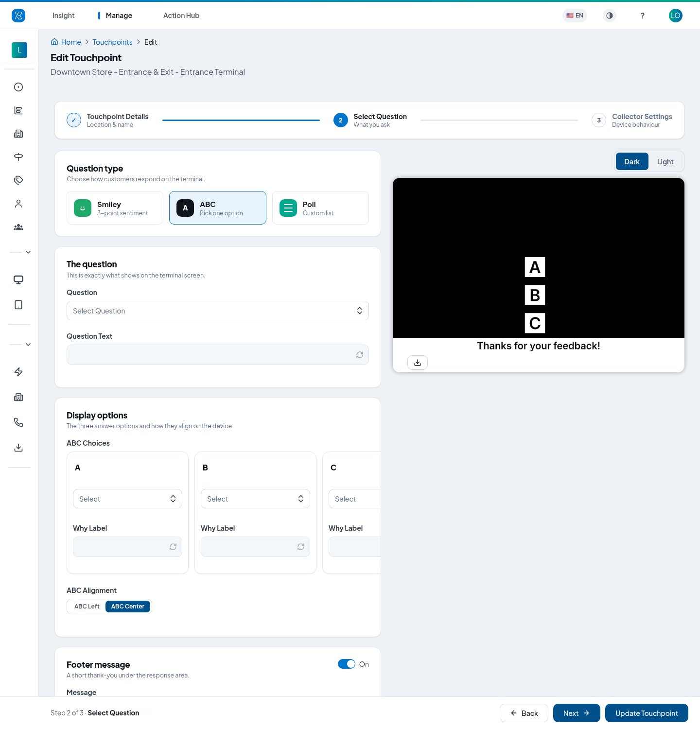Click the sidebar download icon
The width and height of the screenshot is (700, 729).
coord(18,448)
